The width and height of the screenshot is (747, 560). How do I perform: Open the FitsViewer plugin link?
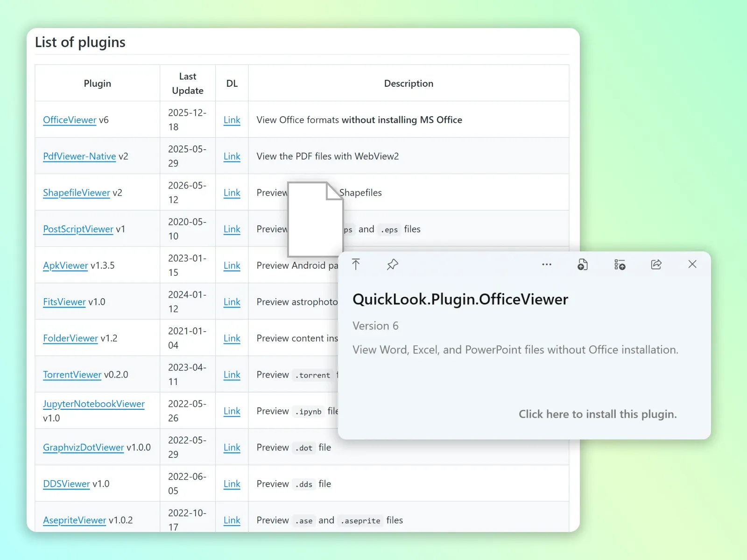(64, 302)
